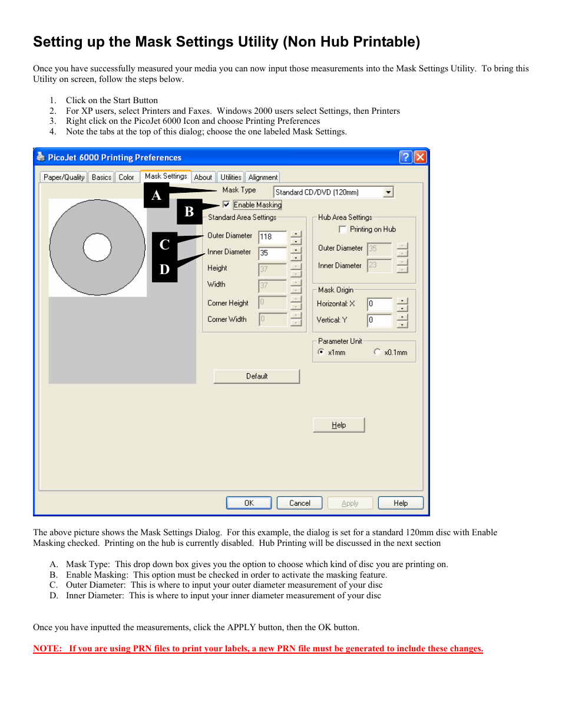The height and width of the screenshot is (728, 562).
Task: Click the Apply button
Action: [350, 503]
